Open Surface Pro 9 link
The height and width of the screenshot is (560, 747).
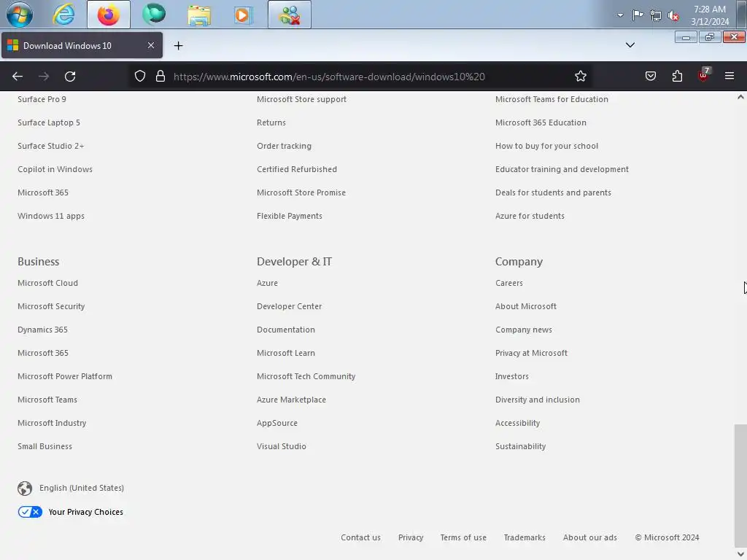42,99
